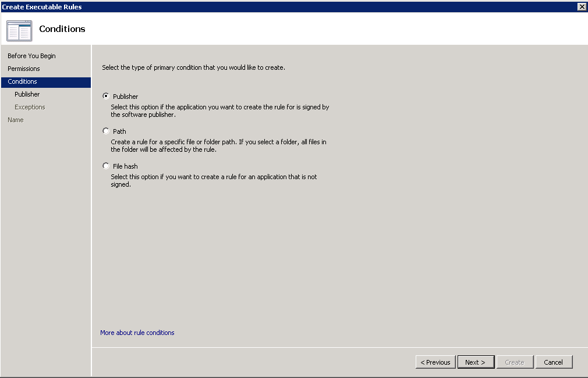
Task: Proceed by pressing the Next button
Action: [x=475, y=362]
